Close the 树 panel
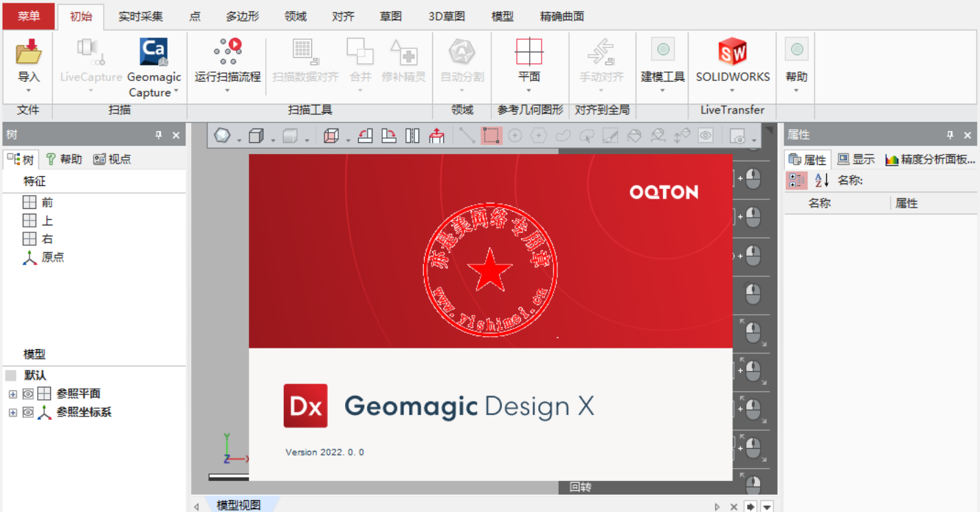Image resolution: width=980 pixels, height=512 pixels. coord(176,135)
